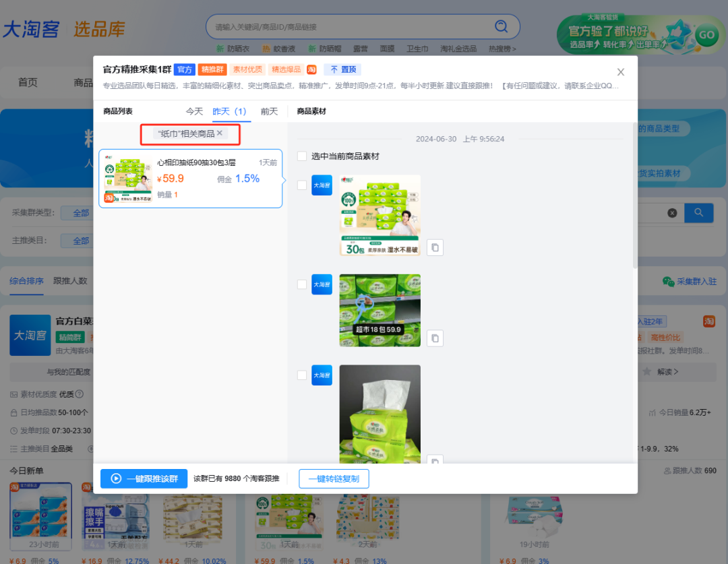728x564 pixels.
Task: Click the 精选爆品 tag in dialog header
Action: [286, 69]
